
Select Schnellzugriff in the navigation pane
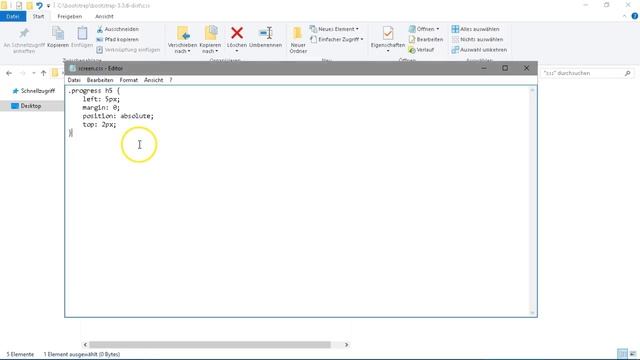pos(33,91)
